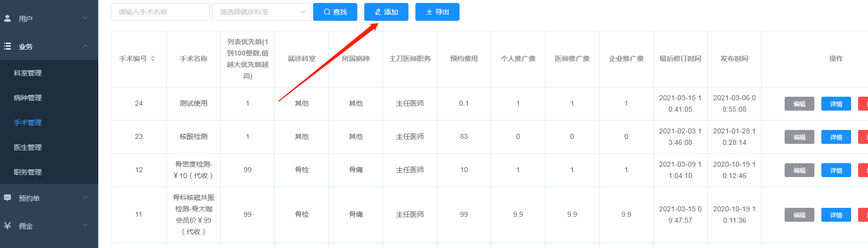Click the 佣金 yen icon in sidebar

pyautogui.click(x=7, y=226)
